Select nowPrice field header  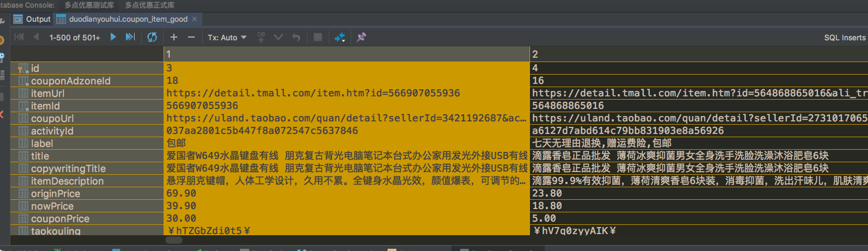point(87,206)
